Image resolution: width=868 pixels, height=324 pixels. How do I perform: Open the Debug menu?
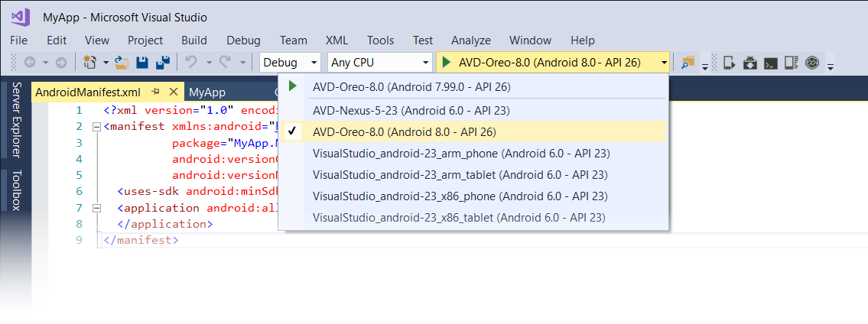[x=243, y=40]
